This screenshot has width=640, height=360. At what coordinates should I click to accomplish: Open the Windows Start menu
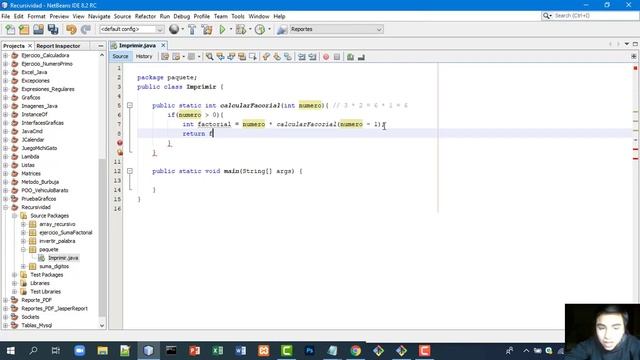click(11, 351)
